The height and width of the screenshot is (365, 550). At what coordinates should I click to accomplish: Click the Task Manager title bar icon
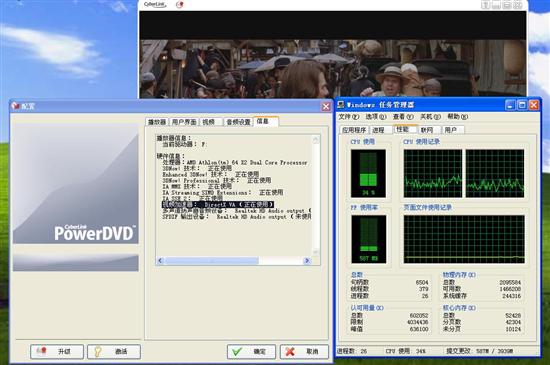pyautogui.click(x=341, y=105)
